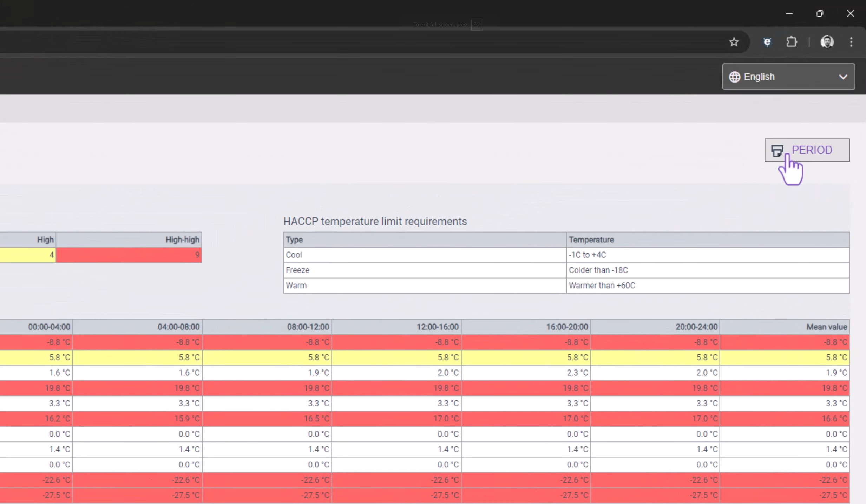
Task: Click the Temperature column header
Action: tap(708, 240)
